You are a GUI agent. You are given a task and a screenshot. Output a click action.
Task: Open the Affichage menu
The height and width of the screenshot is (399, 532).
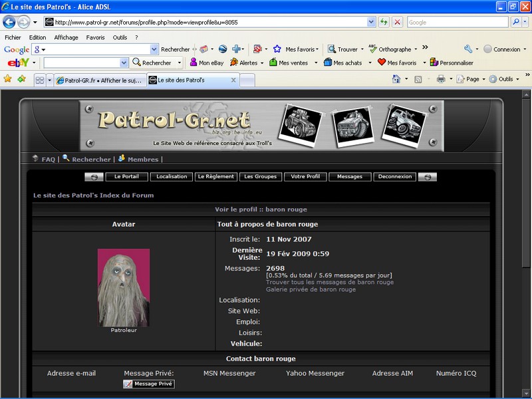pos(66,37)
